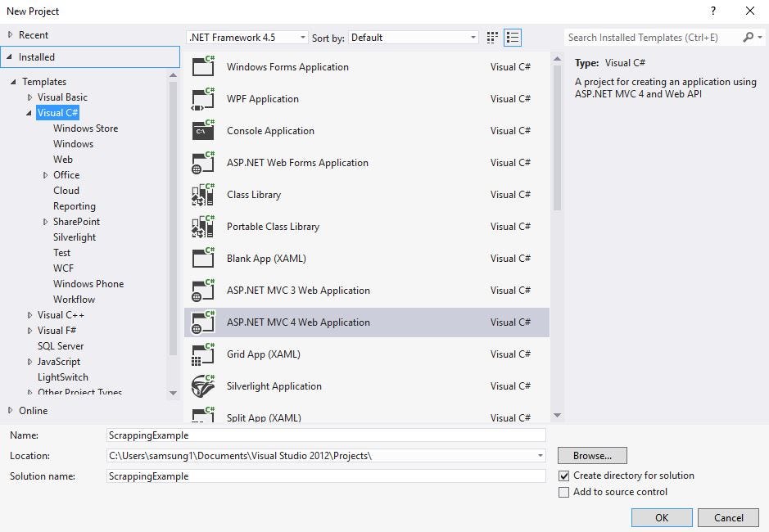Open the Help question mark button
This screenshot has width=769, height=532.
pos(713,11)
